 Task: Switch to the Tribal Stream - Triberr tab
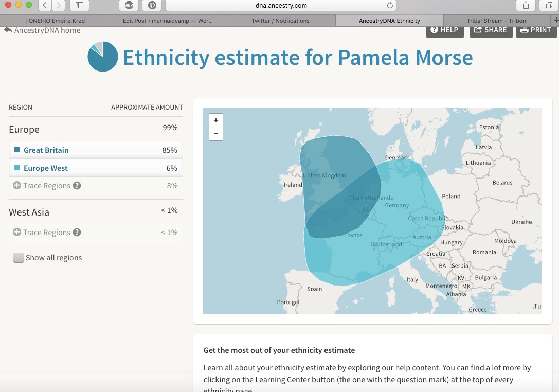pyautogui.click(x=493, y=21)
